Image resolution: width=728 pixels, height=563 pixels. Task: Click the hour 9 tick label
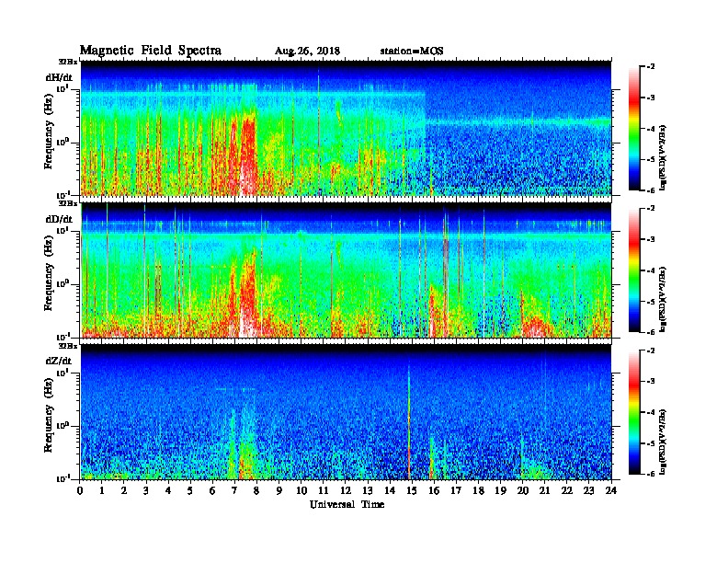click(x=279, y=490)
